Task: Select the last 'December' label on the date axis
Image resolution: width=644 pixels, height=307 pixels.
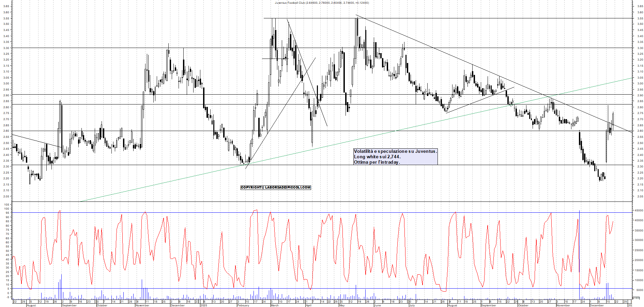Action: click(597, 305)
